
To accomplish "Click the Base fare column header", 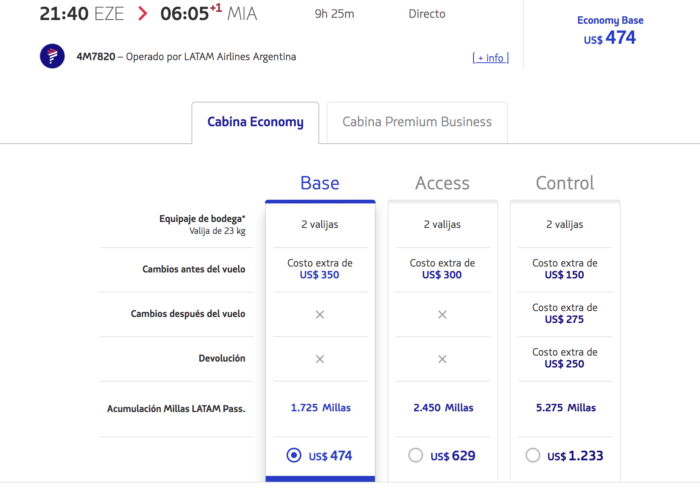I will pyautogui.click(x=320, y=183).
